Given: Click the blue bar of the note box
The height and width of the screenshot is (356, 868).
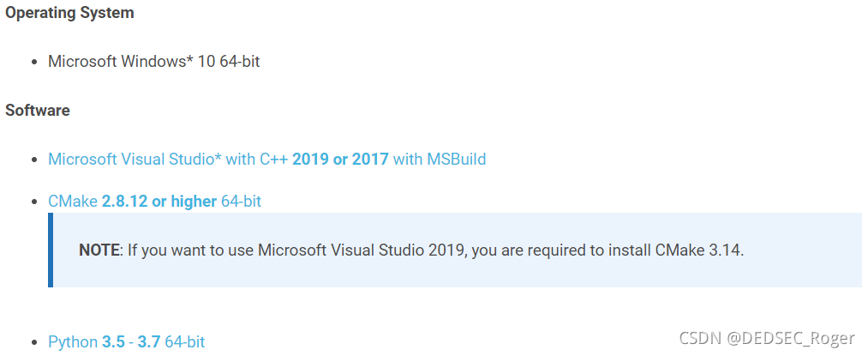Looking at the screenshot, I should [51, 250].
